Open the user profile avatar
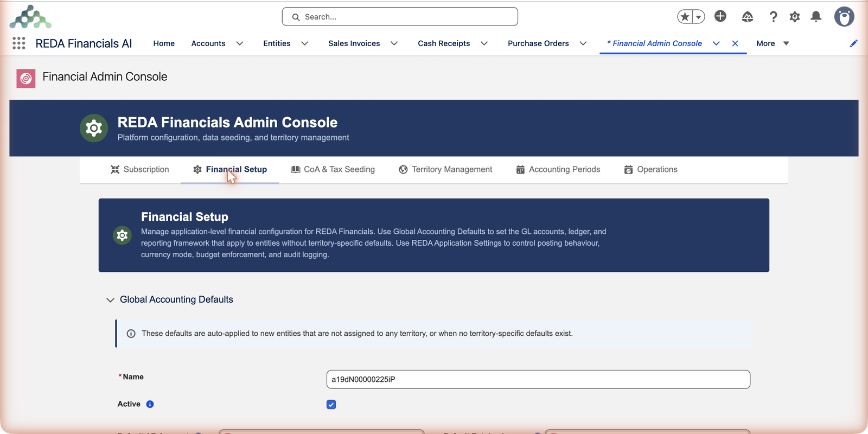 [844, 17]
